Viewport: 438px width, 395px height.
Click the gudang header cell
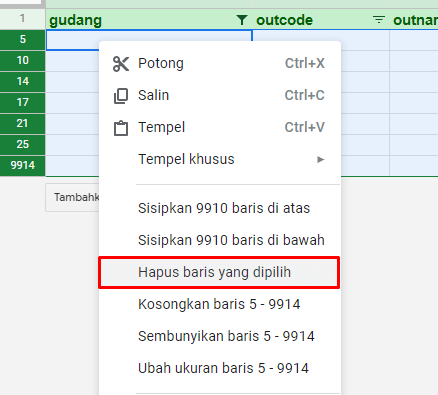point(149,20)
